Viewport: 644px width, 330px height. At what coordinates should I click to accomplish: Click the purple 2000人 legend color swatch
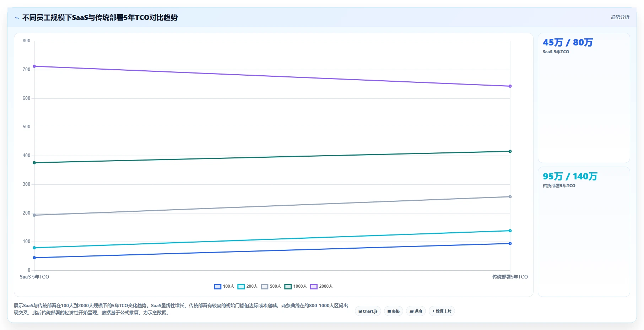point(314,287)
